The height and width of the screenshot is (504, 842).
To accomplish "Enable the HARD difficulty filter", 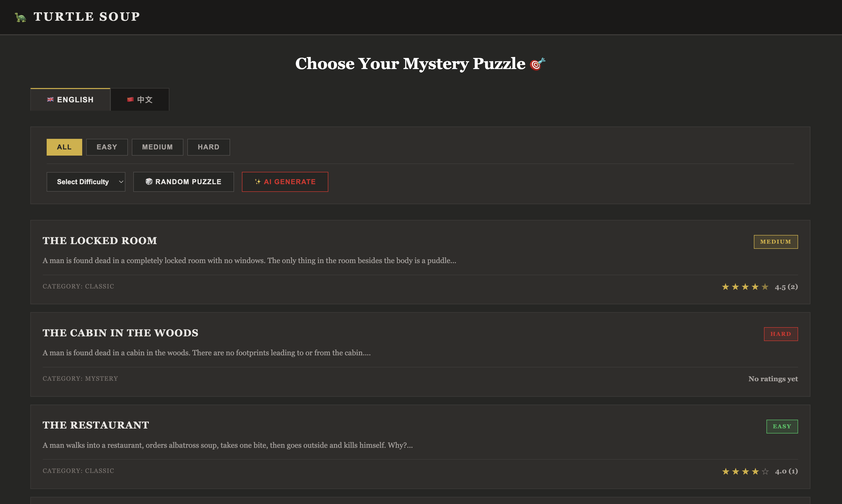I will click(208, 147).
